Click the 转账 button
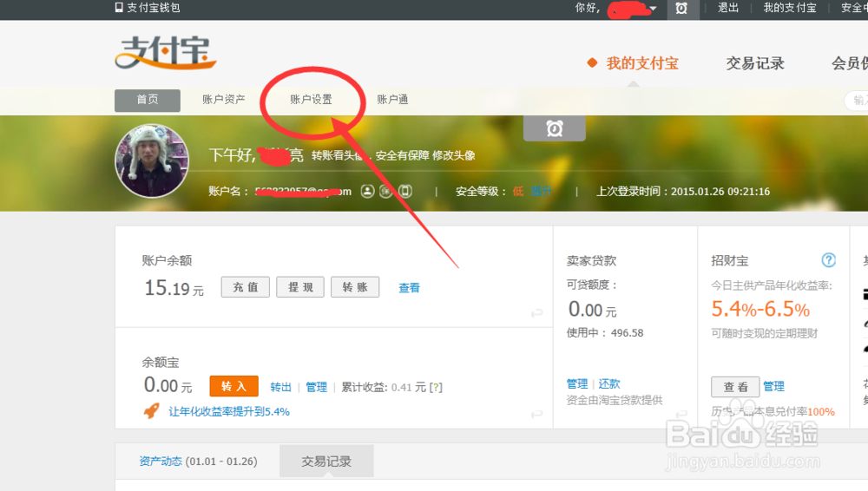This screenshot has height=491, width=868. pyautogui.click(x=355, y=287)
